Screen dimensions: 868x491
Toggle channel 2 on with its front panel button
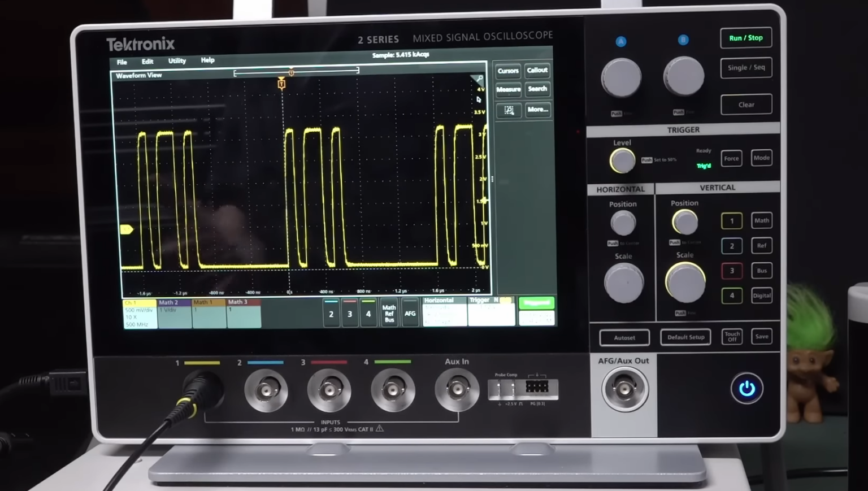coord(732,246)
